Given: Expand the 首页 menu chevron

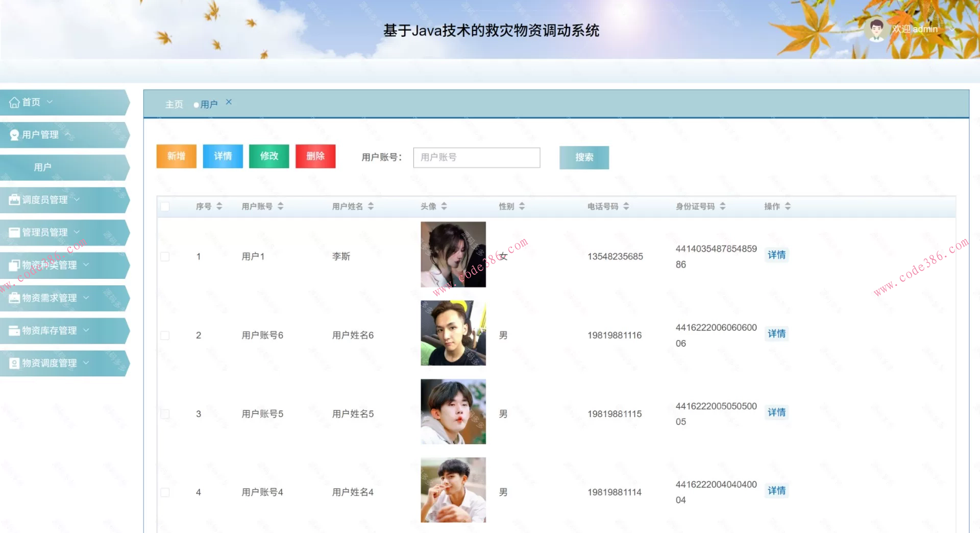Looking at the screenshot, I should [x=50, y=102].
